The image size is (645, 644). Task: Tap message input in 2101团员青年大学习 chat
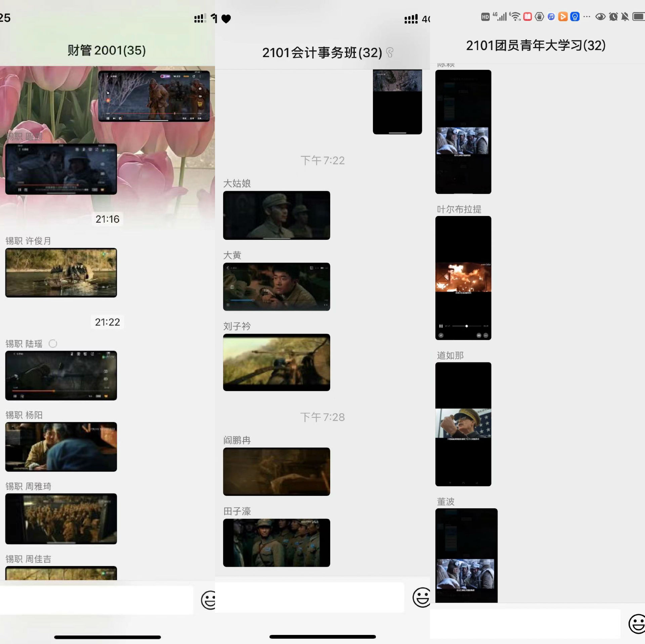pyautogui.click(x=525, y=624)
